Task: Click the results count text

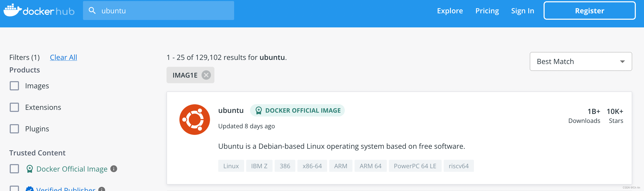Action: click(x=227, y=57)
